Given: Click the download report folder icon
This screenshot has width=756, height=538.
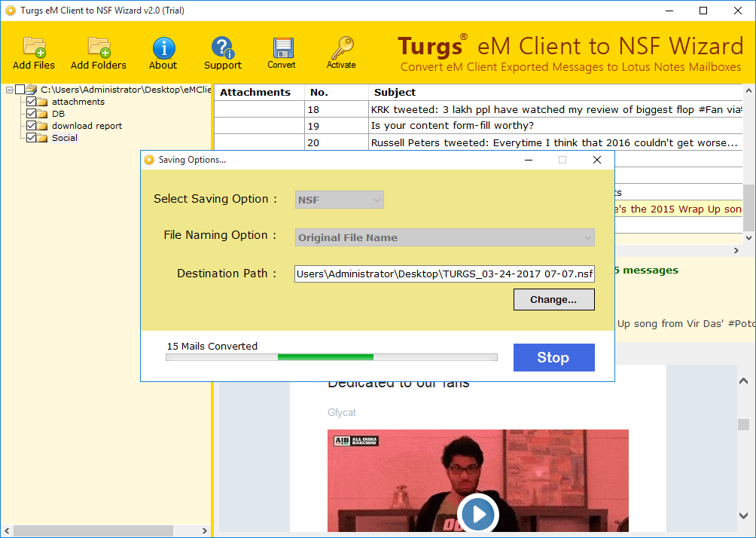Looking at the screenshot, I should click(42, 126).
